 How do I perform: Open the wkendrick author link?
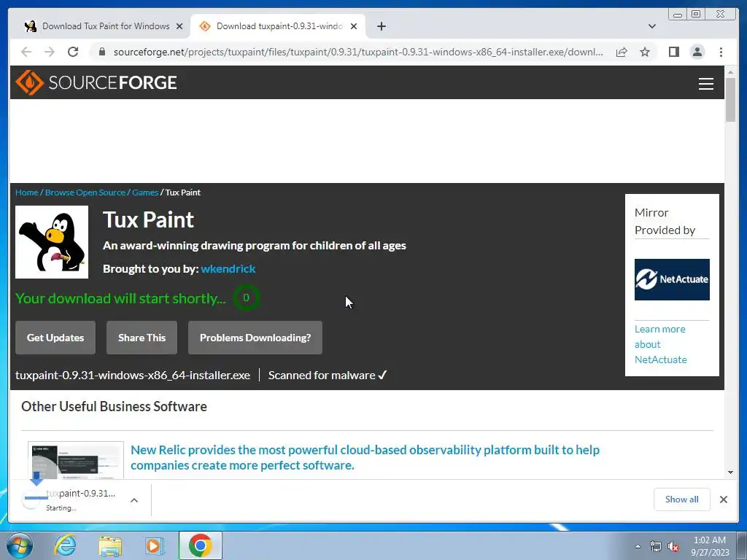tap(228, 269)
